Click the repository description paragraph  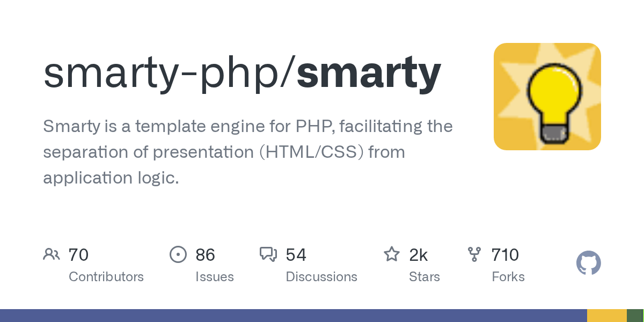[x=247, y=152]
